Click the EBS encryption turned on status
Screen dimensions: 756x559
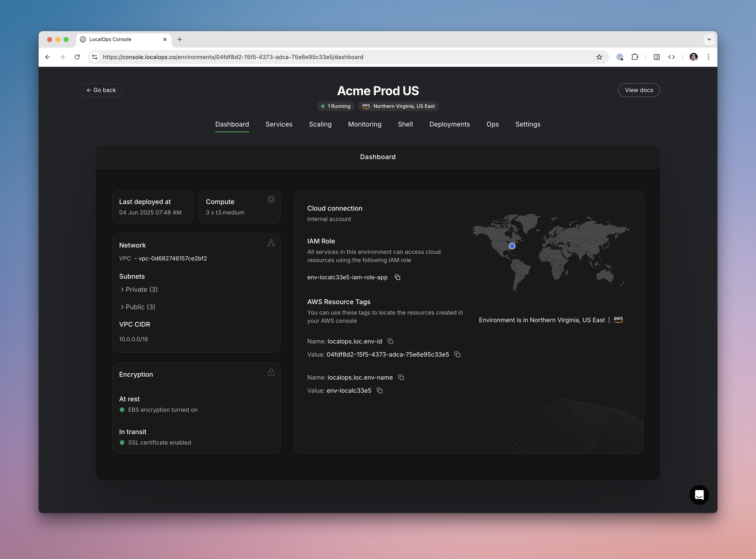click(x=158, y=410)
